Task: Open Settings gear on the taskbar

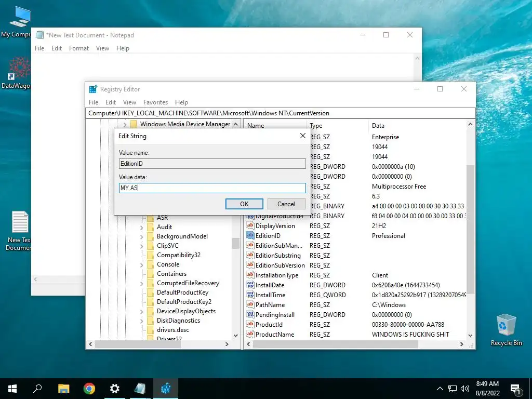Action: point(115,389)
